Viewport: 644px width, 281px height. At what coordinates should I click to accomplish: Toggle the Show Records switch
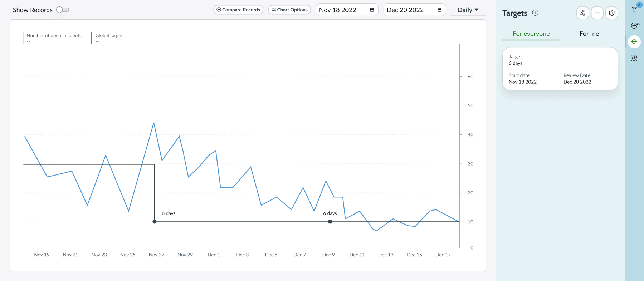tap(63, 10)
